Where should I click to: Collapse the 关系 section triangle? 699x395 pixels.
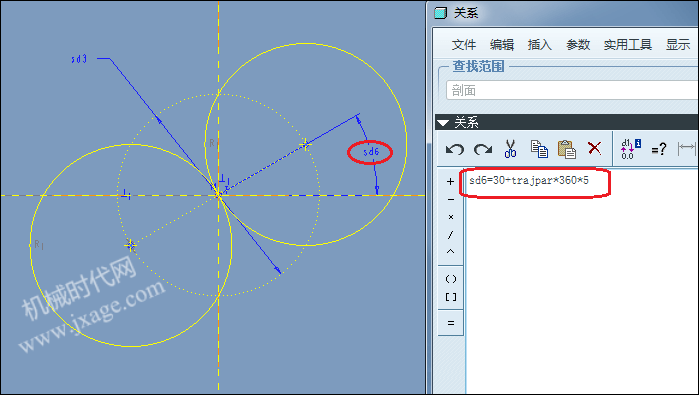pos(443,123)
